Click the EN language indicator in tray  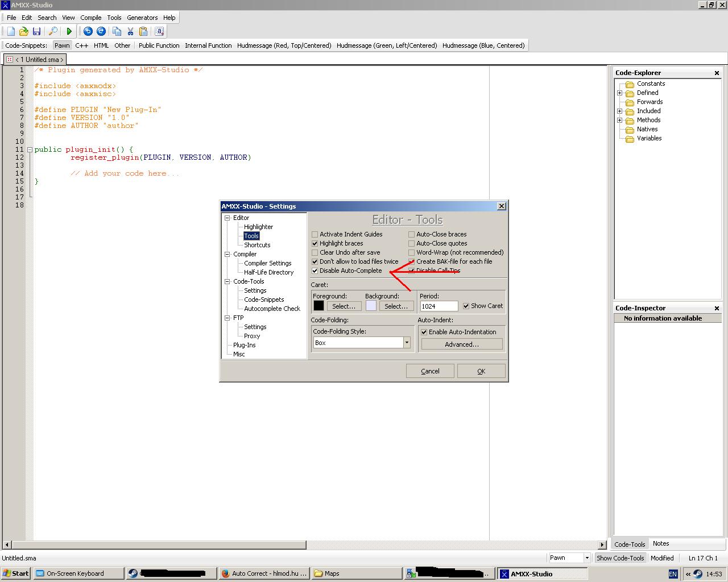673,574
